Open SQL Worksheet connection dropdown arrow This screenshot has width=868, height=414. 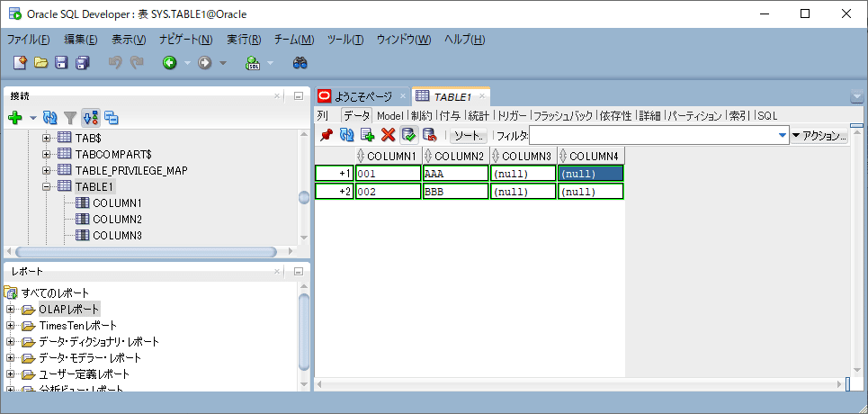[x=270, y=63]
